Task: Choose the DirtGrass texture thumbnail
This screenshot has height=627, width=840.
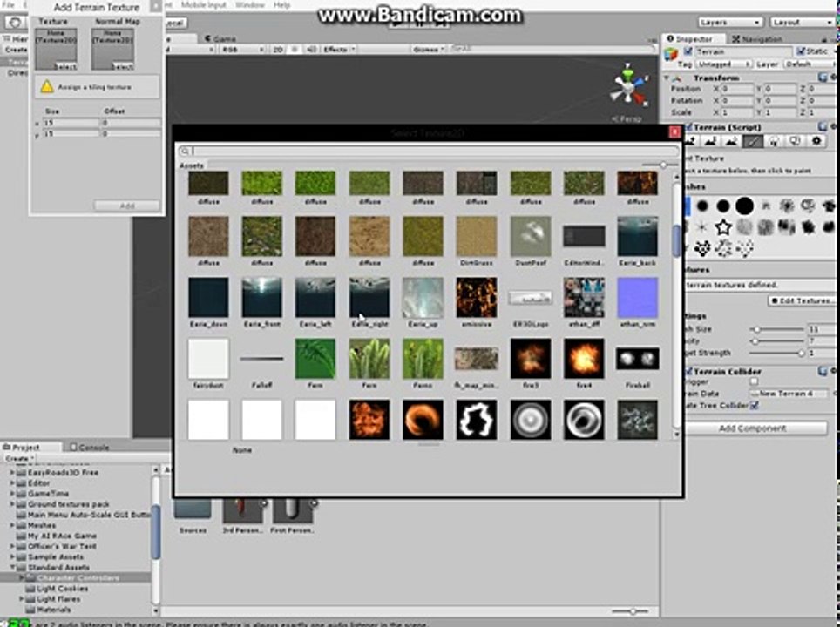Action: click(477, 236)
